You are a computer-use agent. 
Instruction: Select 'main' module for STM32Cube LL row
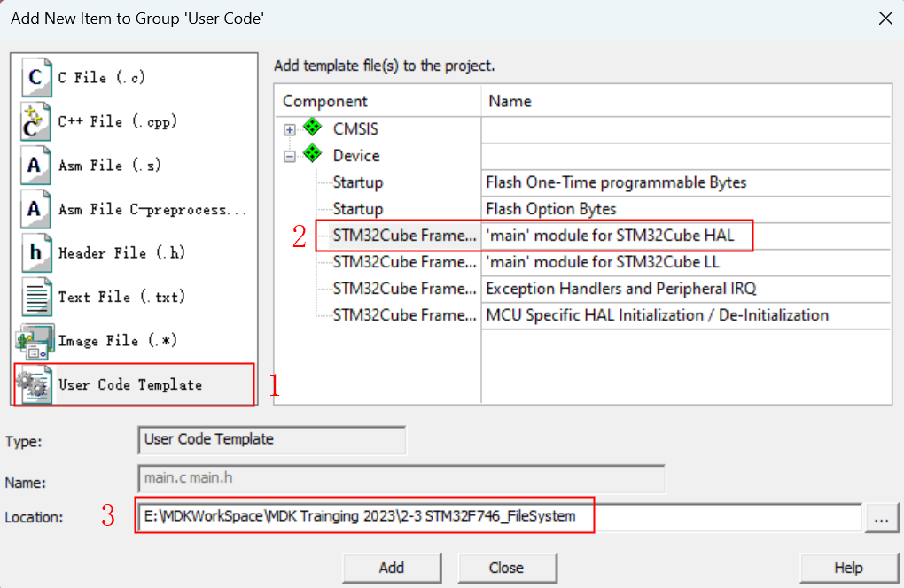(603, 262)
